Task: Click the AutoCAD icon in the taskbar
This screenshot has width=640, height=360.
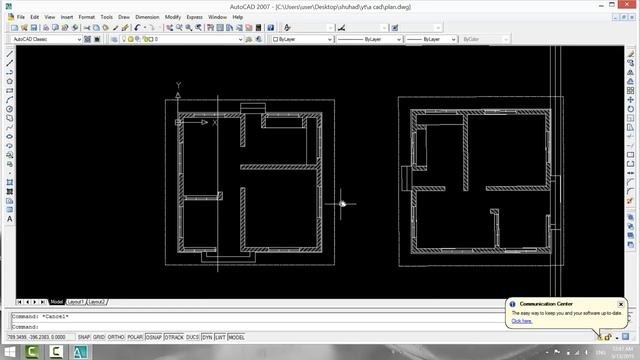Action: [80, 352]
